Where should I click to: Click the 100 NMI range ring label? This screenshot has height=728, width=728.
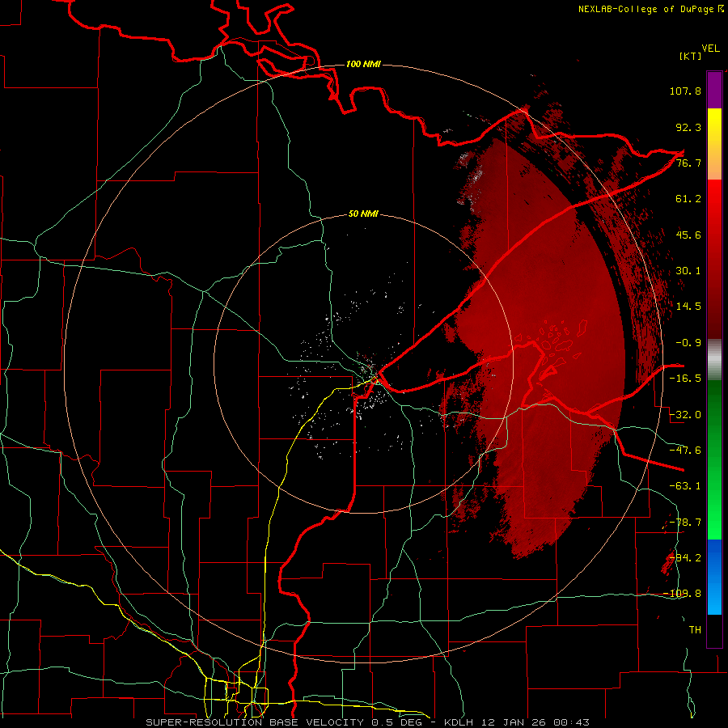click(363, 64)
